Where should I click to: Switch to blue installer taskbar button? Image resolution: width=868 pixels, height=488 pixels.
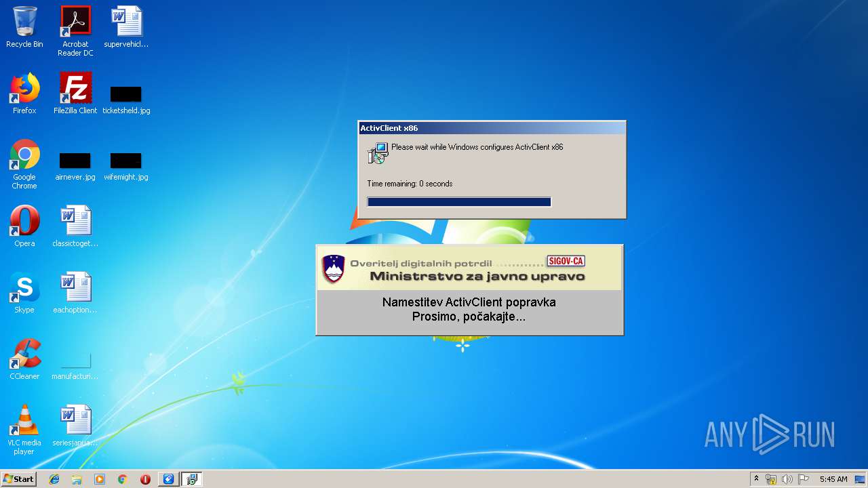tap(168, 479)
